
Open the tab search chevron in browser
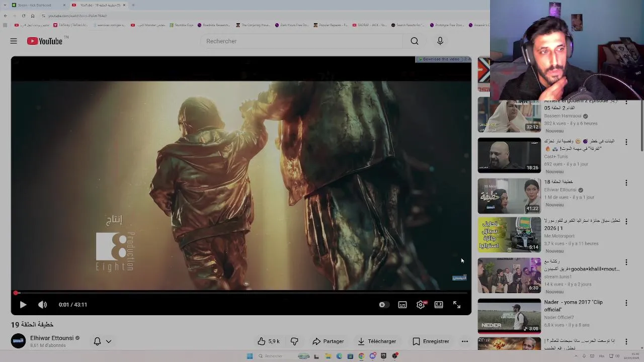click(5, 5)
